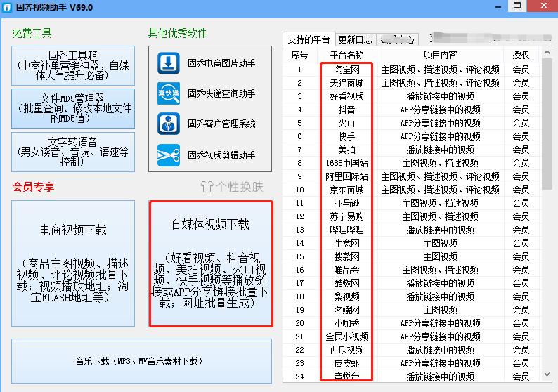Open the 固乔客户管理系统 text link
Image resolution: width=558 pixels, height=392 pixels.
pyautogui.click(x=221, y=124)
